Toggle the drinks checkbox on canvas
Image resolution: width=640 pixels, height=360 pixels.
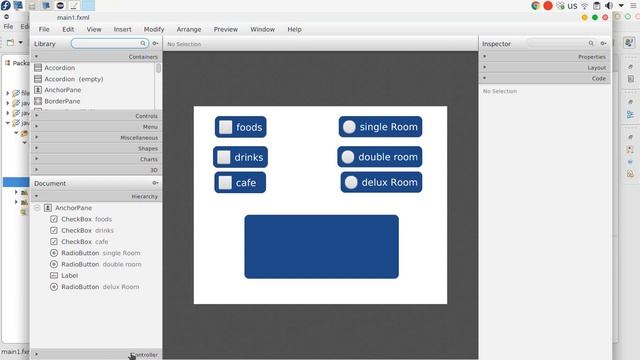coord(224,157)
